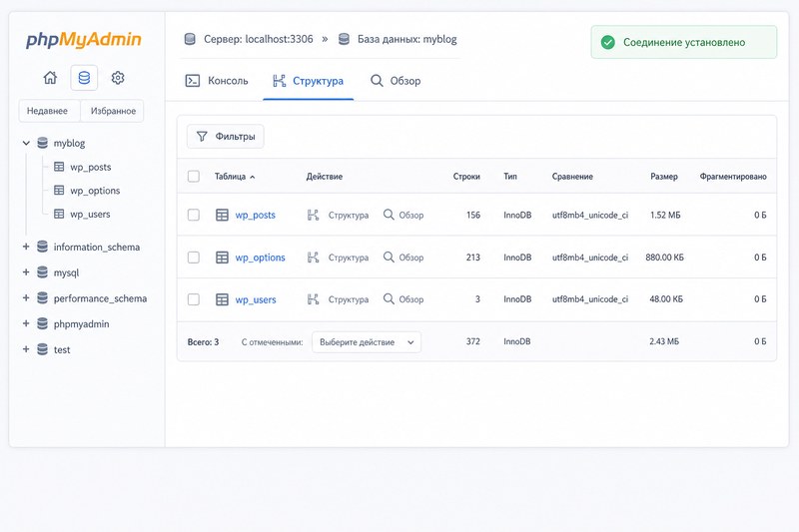Click myblog database icon in tree
The height and width of the screenshot is (532, 799).
click(43, 143)
